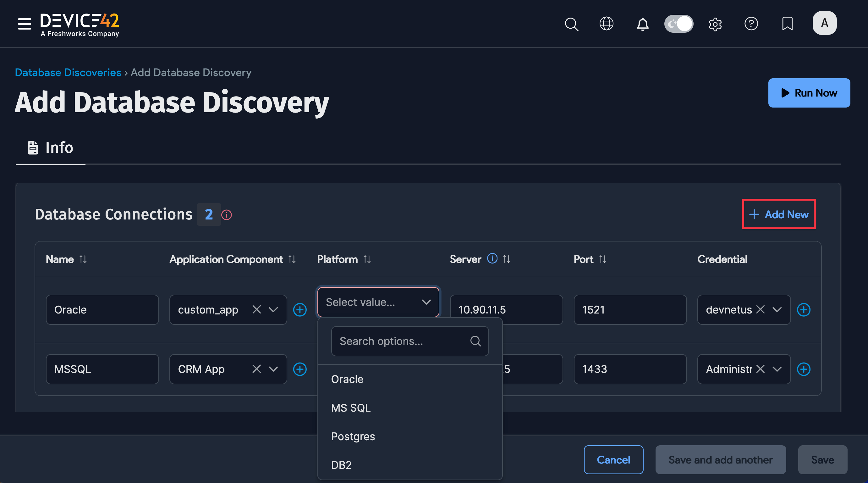
Task: Click the Add New connection button
Action: coord(779,214)
